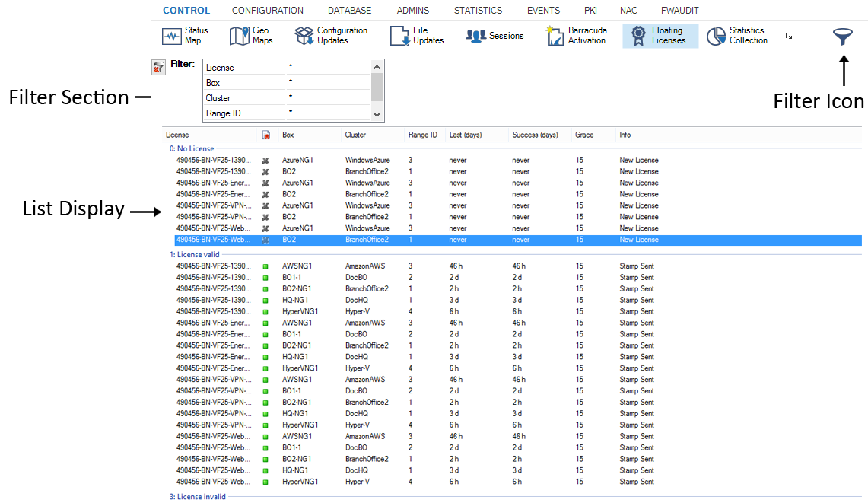Click 'BranchOffice2' in the VF25-1390 BO2-NG1 row
The width and height of the screenshot is (868, 503).
[x=367, y=289]
